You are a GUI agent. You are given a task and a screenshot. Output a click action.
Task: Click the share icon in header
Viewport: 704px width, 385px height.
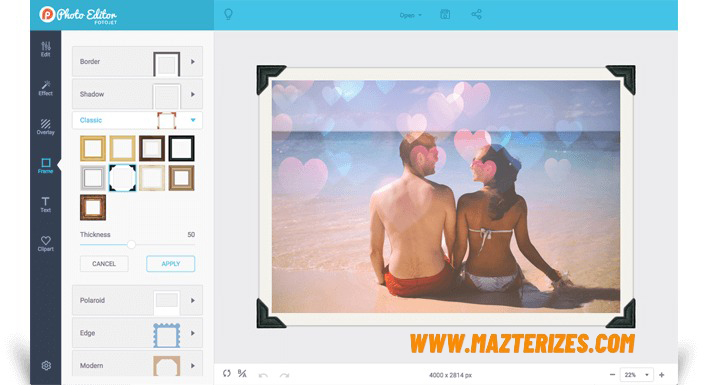pos(476,14)
